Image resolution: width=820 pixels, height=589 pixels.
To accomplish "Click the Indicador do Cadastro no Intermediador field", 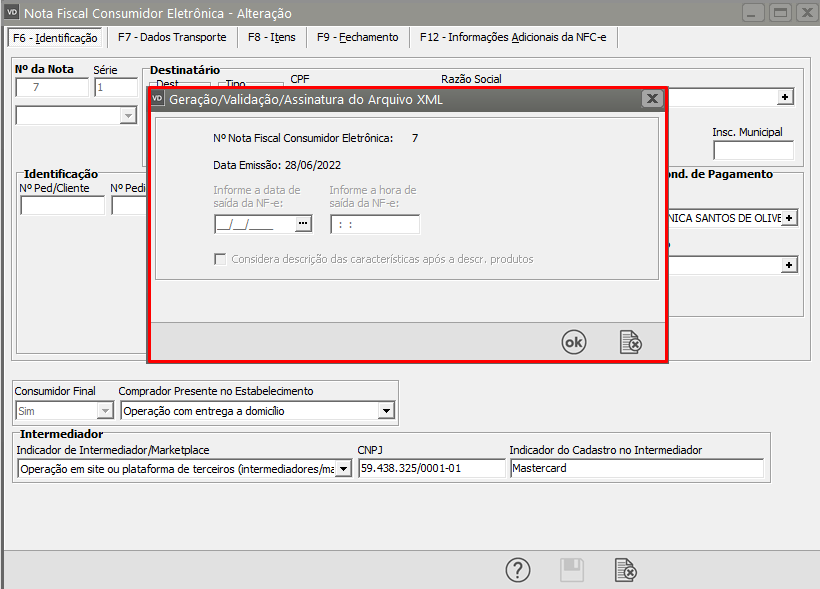I will pos(635,469).
